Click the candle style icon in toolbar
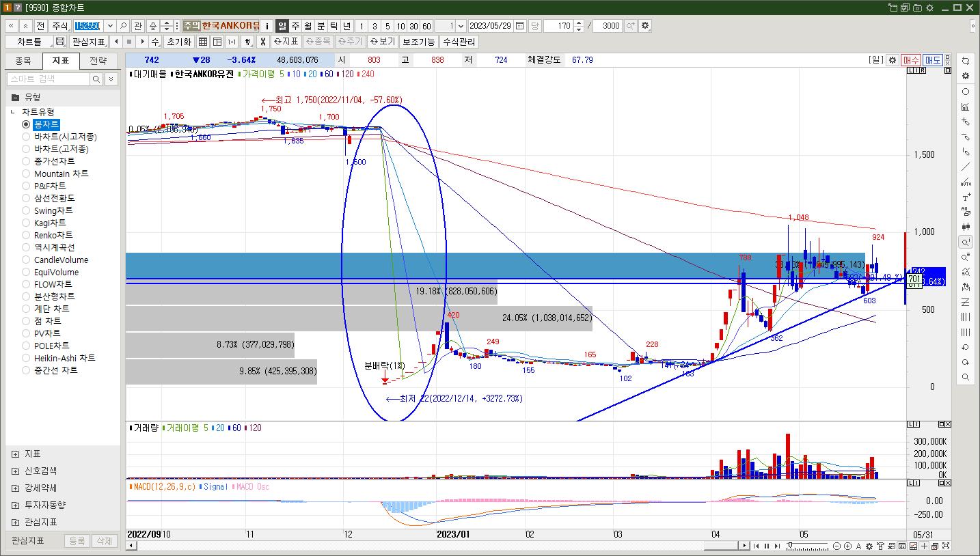The image size is (980, 556). [x=247, y=42]
